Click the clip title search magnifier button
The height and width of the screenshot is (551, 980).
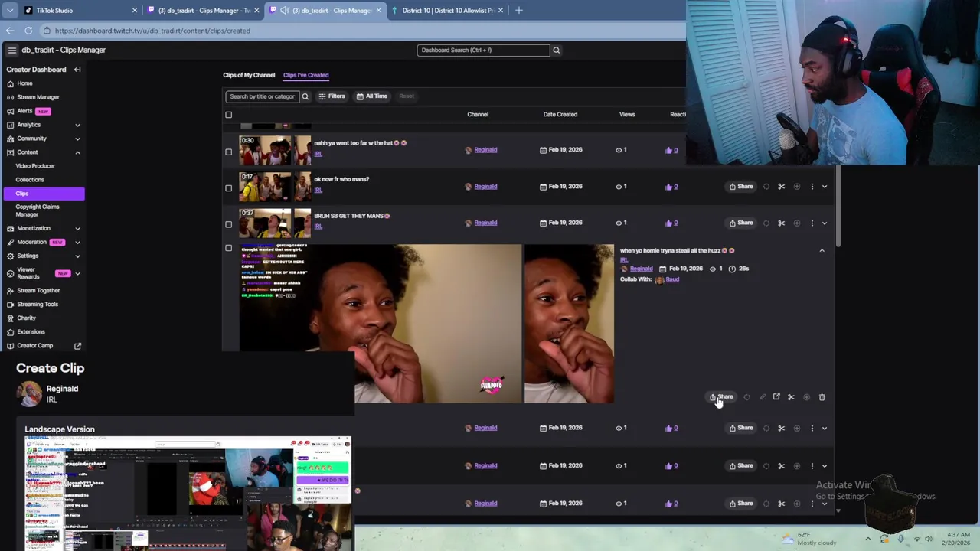(x=305, y=96)
